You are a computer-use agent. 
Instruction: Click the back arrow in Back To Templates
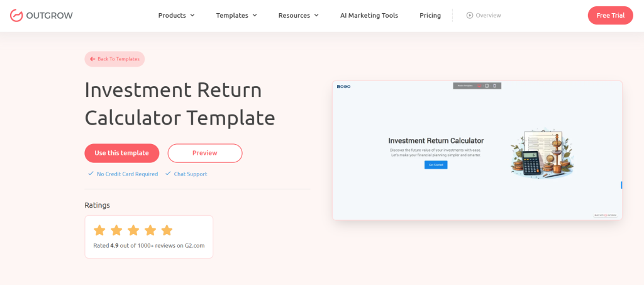(x=92, y=59)
